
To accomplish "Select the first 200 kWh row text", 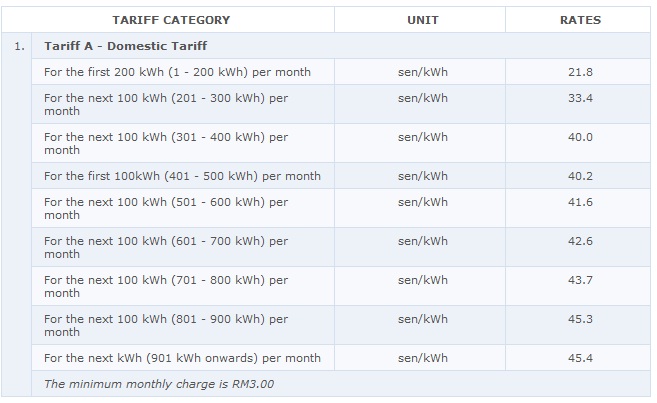I will click(177, 72).
